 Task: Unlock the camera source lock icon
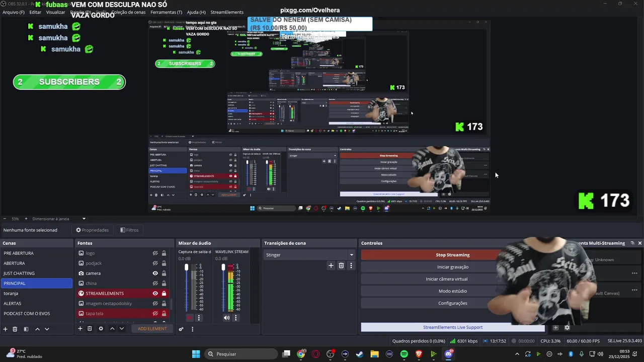tap(164, 274)
